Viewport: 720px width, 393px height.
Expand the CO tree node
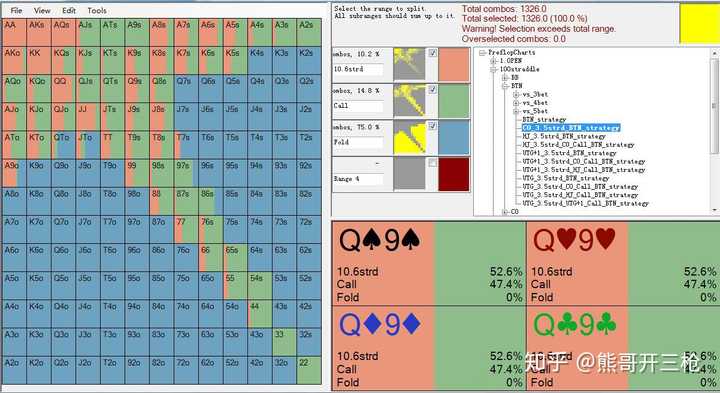click(x=505, y=212)
